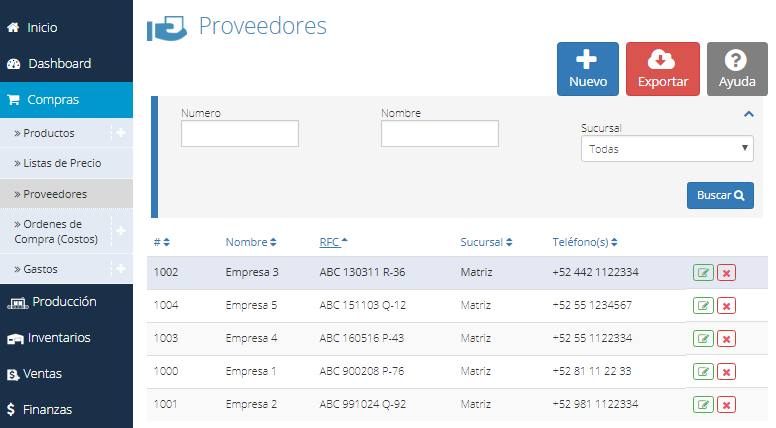
Task: Delete supplier Empresa 5 with red X
Action: (726, 306)
